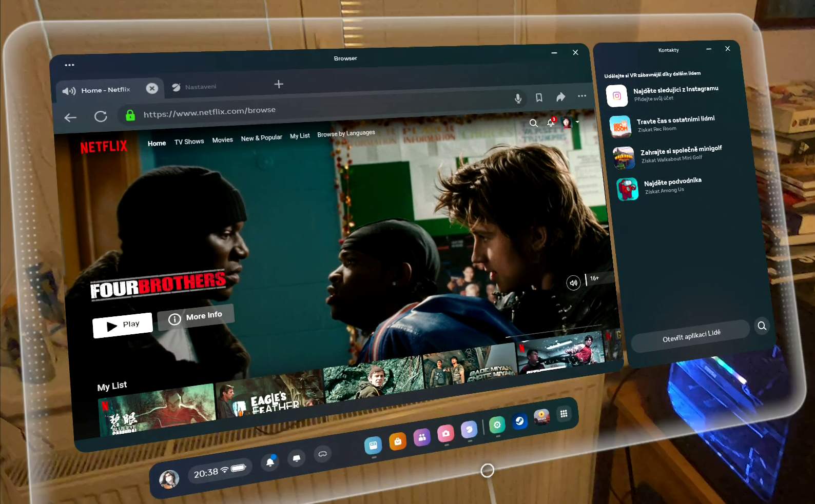Open the Browser app in the dock
The height and width of the screenshot is (504, 815).
point(373,445)
